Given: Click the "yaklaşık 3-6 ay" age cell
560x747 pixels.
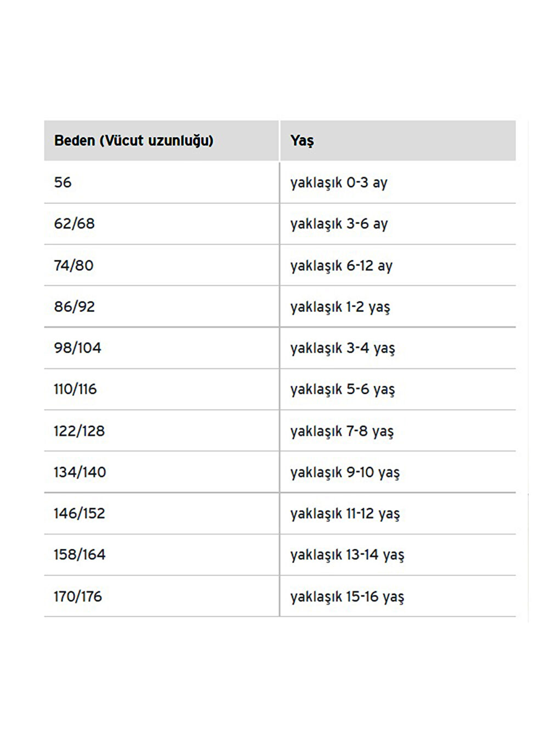Looking at the screenshot, I should 339,224.
